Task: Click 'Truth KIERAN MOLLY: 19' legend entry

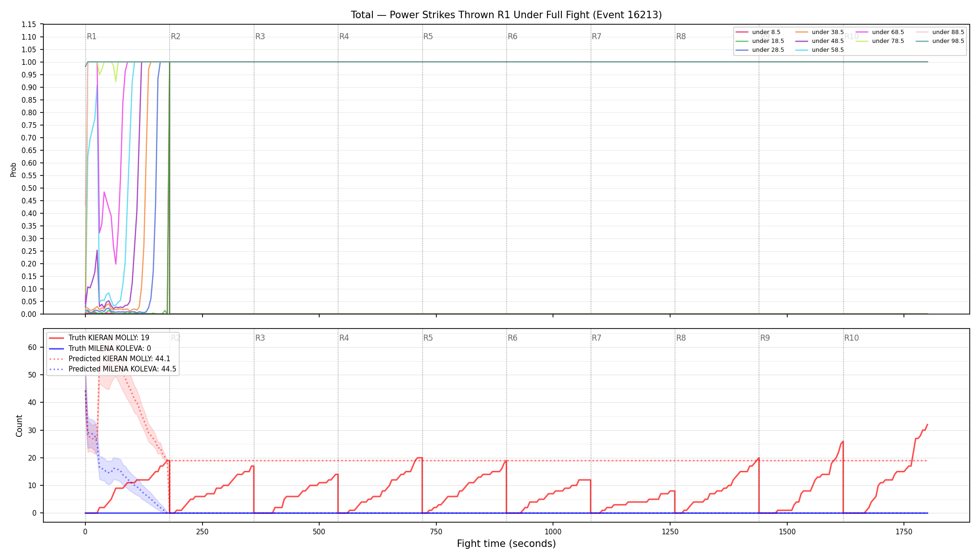Action: coord(99,338)
